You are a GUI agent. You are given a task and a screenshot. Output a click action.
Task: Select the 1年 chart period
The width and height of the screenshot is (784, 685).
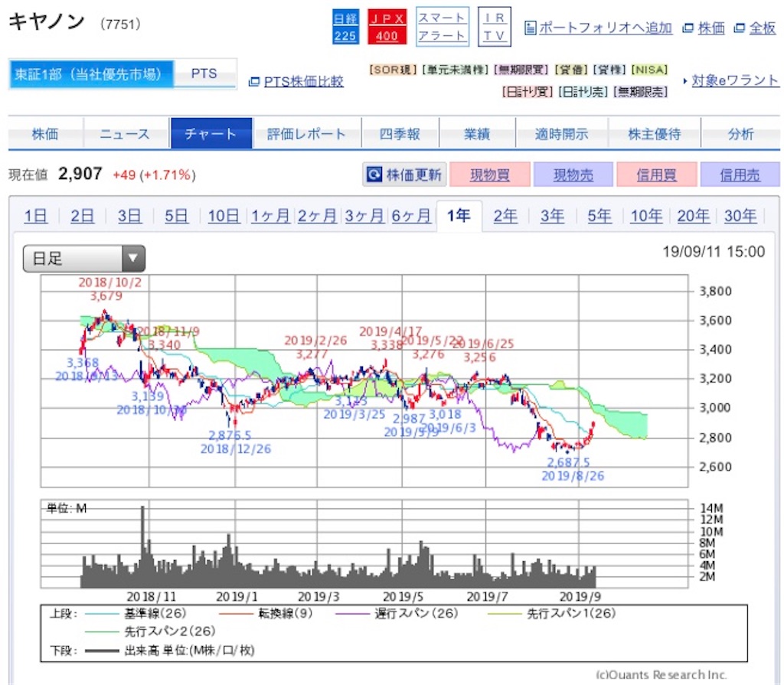pos(459,216)
